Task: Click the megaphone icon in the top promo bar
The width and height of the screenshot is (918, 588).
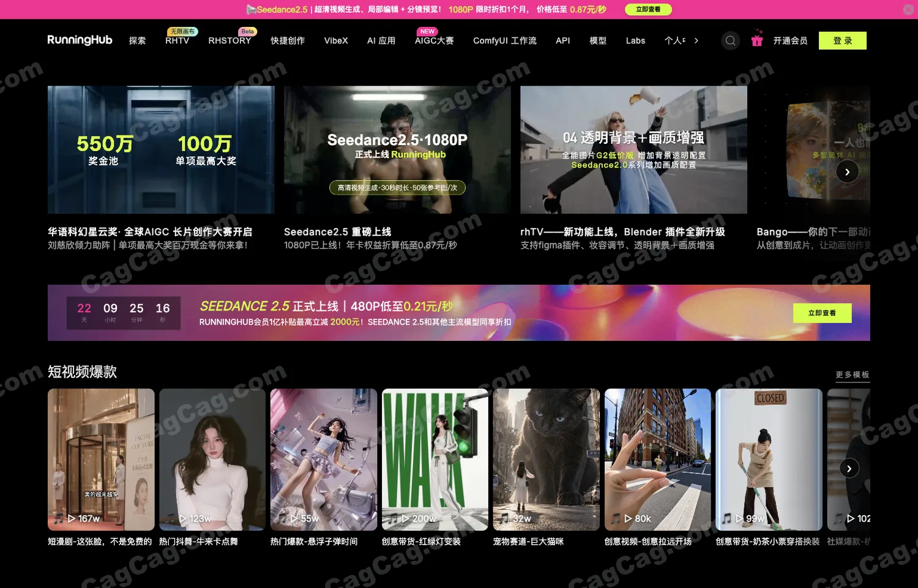Action: point(251,9)
